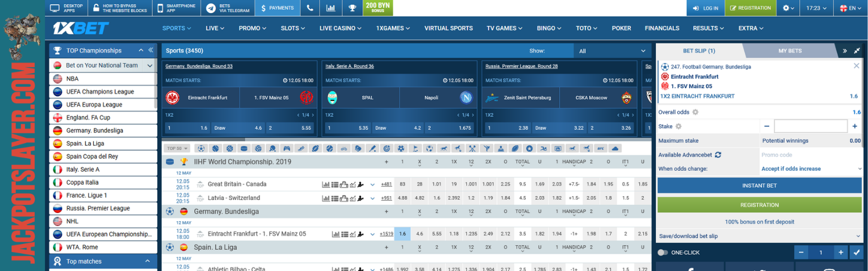
Task: Click the Stake input field
Action: (x=810, y=126)
